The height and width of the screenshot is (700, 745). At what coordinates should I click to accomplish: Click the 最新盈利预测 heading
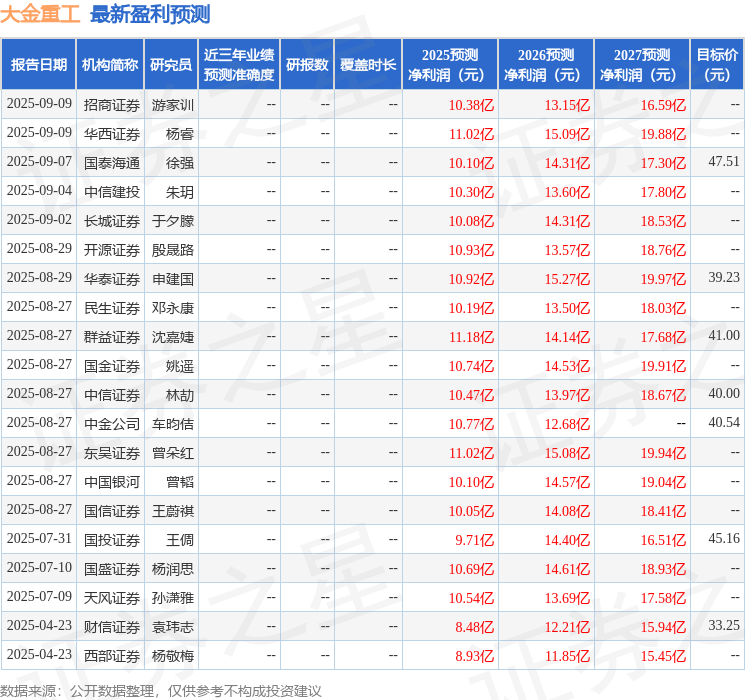pos(150,14)
